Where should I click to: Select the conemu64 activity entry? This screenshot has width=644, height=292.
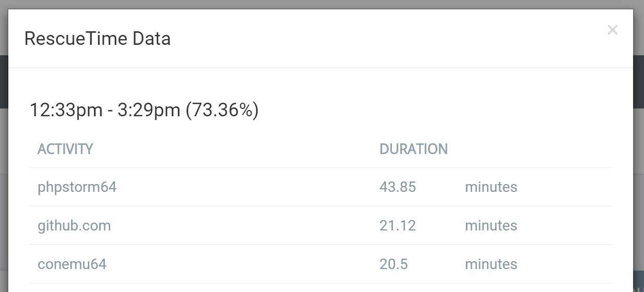(72, 264)
